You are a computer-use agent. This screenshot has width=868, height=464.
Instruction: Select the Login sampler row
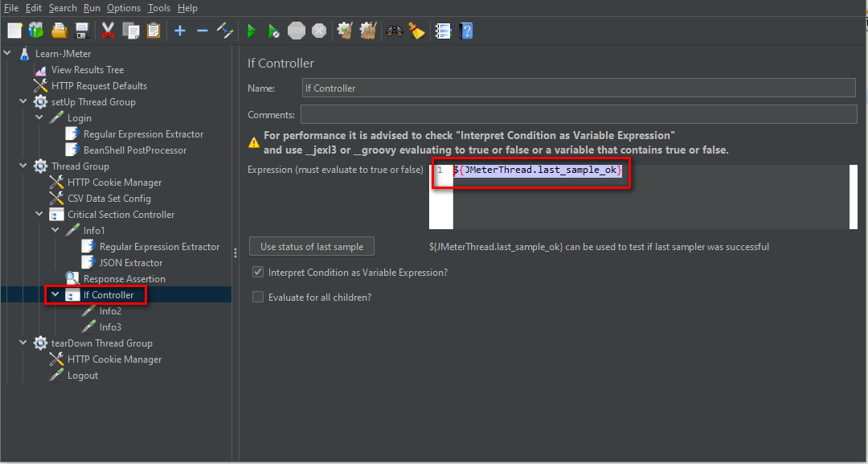(79, 118)
